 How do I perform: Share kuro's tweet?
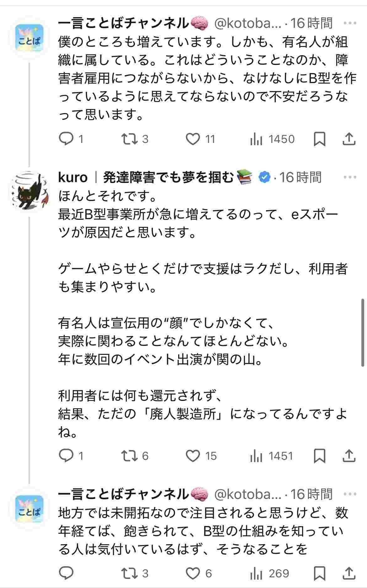pos(349,456)
